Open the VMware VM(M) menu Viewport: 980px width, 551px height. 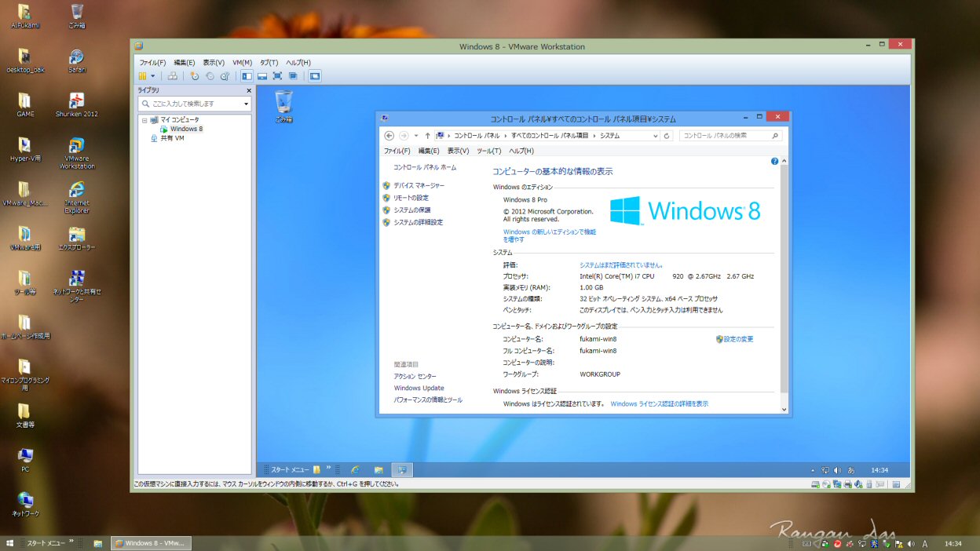tap(242, 62)
